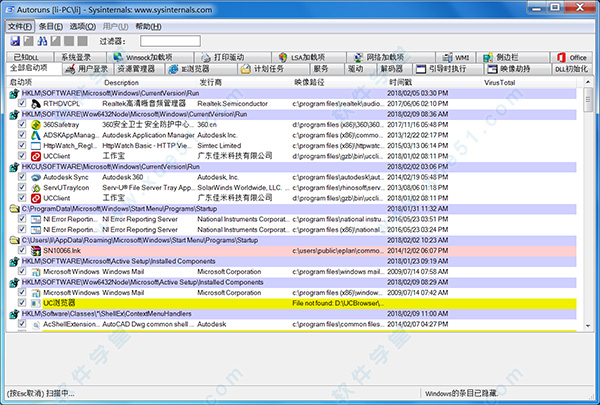Click the list scrollbar up arrow
Image resolution: width=600 pixels, height=405 pixels.
pos(588,82)
